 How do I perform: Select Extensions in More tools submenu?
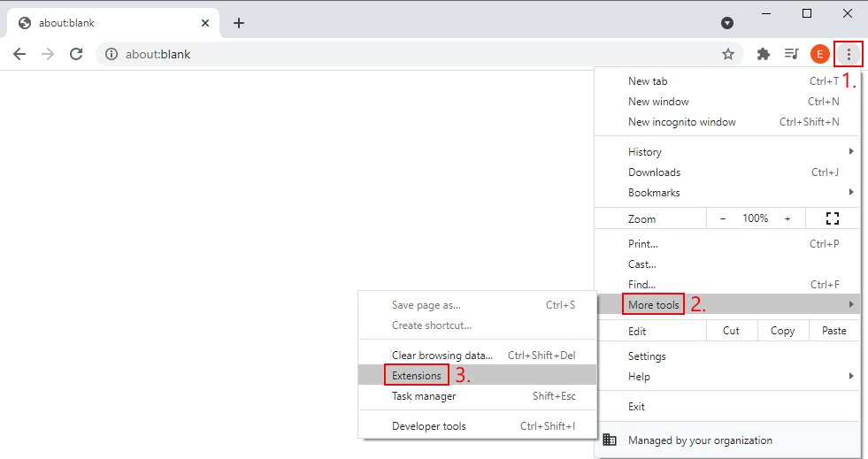coord(417,376)
